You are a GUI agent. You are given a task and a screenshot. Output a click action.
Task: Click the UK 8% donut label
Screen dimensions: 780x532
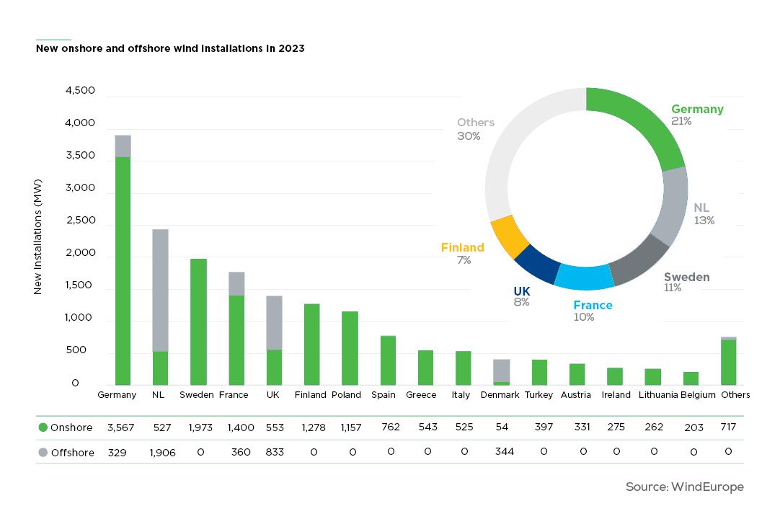pos(522,296)
